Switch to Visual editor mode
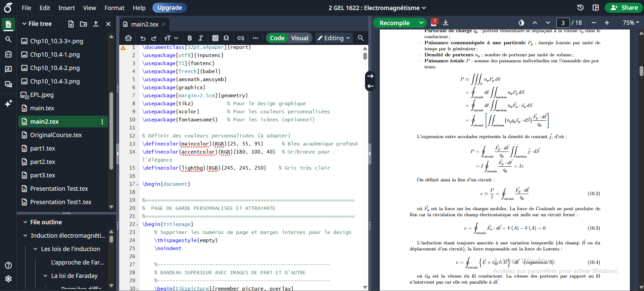 click(300, 38)
